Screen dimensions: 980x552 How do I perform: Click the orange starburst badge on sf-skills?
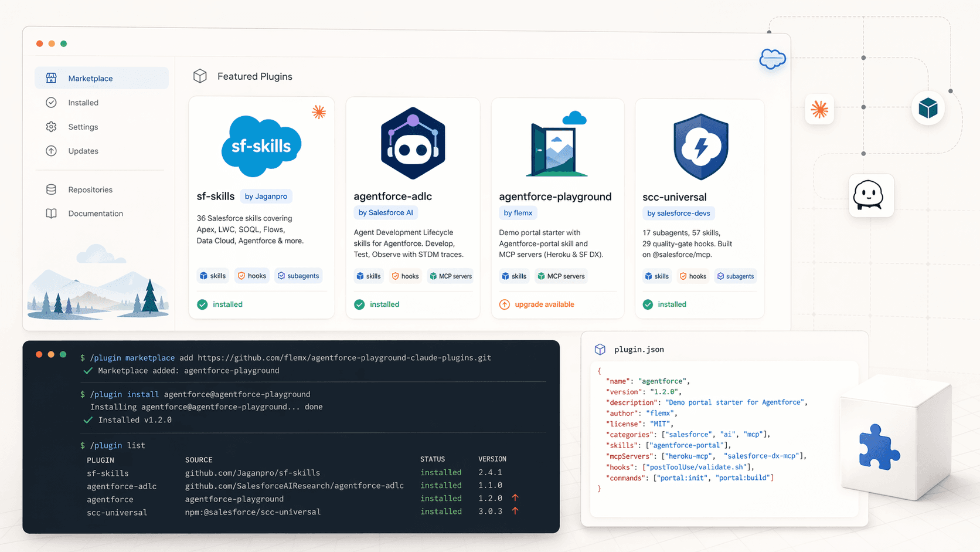click(319, 112)
